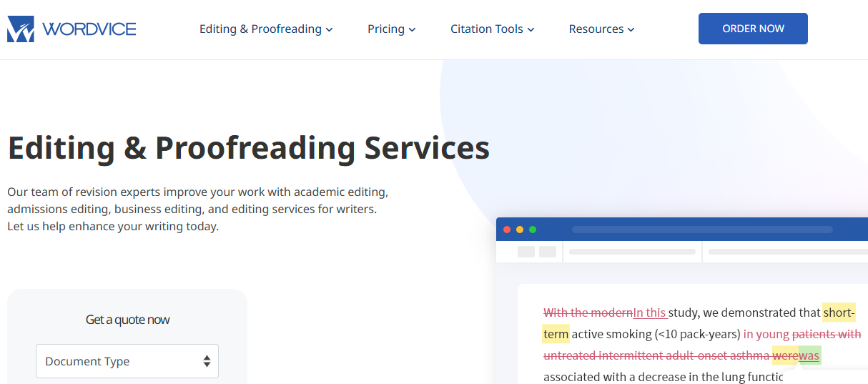The image size is (868, 384).
Task: Open the Editing & Proofreading menu
Action: click(260, 29)
